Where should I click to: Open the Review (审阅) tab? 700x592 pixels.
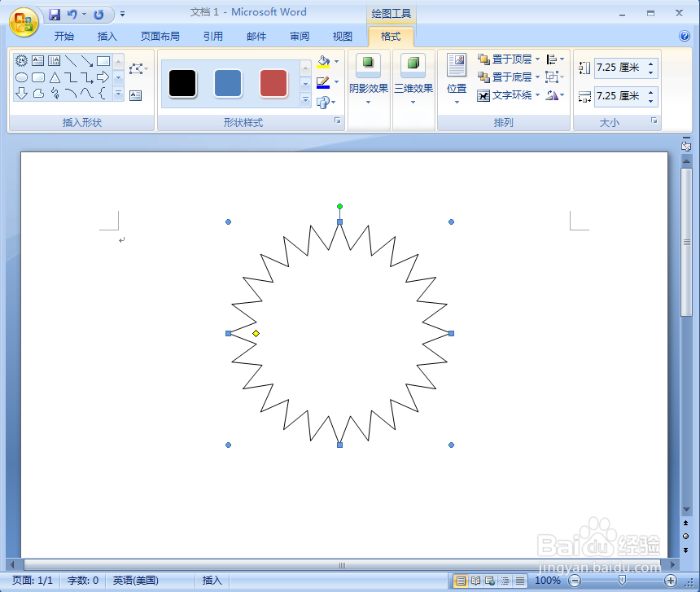[300, 36]
